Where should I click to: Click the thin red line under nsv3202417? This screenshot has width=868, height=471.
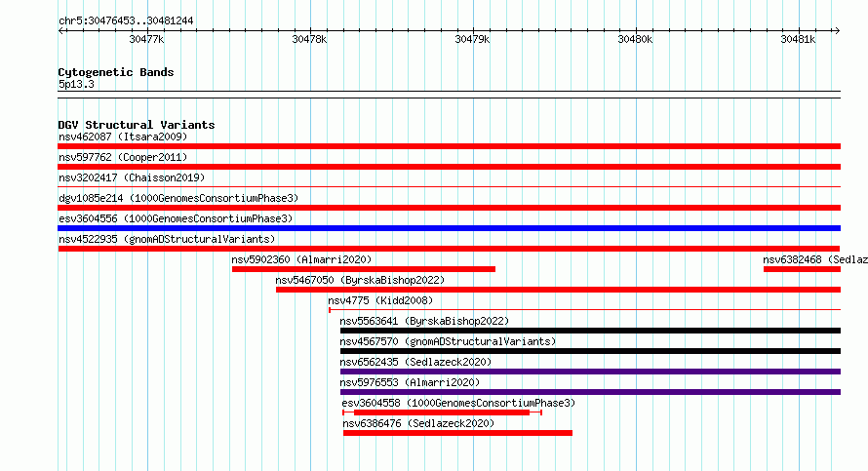[449, 187]
